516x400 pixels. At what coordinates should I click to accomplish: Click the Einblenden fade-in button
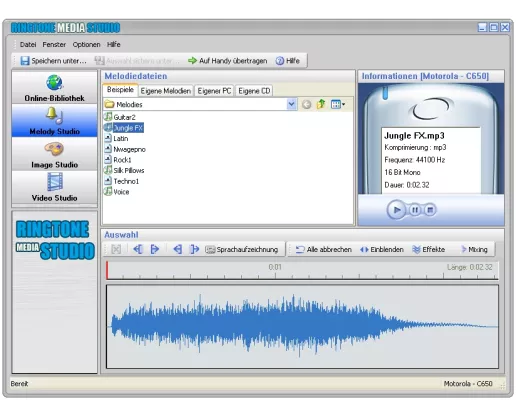click(x=382, y=249)
